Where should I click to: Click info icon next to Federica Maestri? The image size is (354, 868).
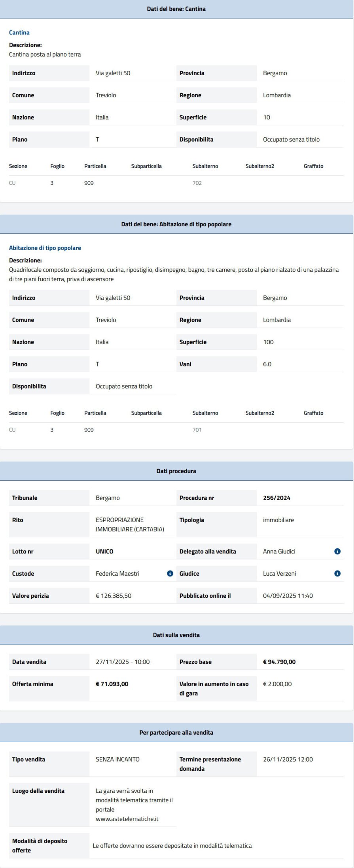tap(170, 573)
